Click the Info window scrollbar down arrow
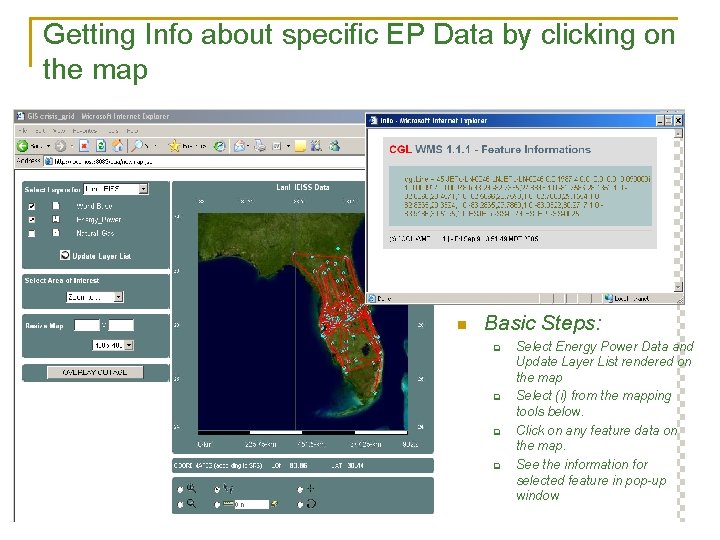The height and width of the screenshot is (540, 720). tap(678, 287)
